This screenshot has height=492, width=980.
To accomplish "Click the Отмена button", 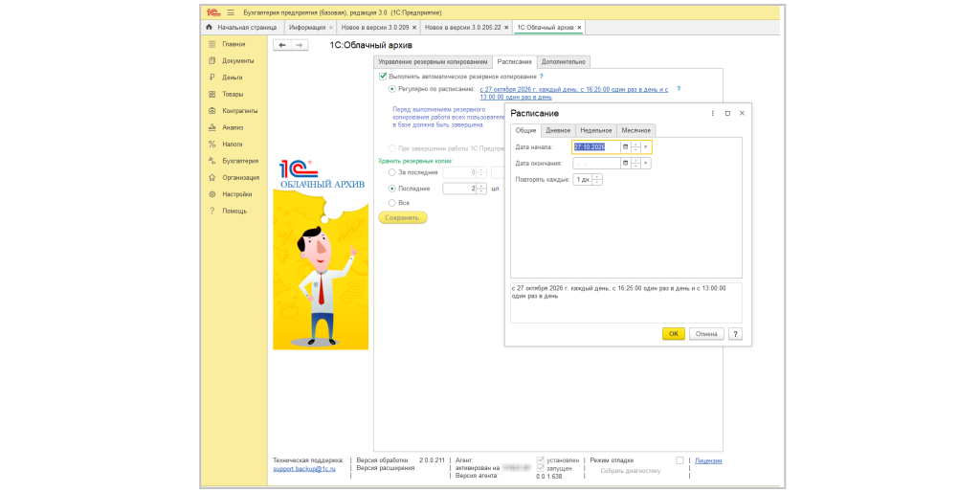I will [706, 334].
